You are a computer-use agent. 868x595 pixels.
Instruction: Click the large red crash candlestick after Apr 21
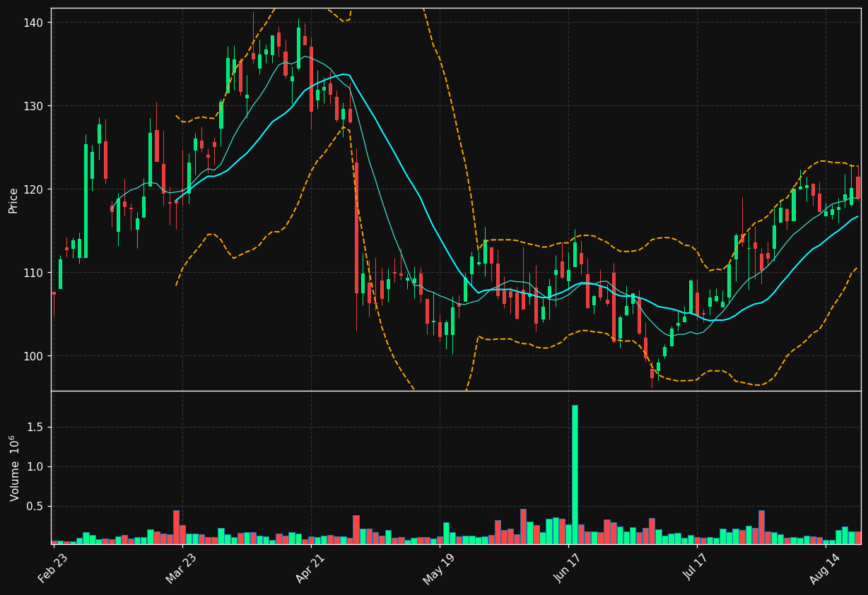click(356, 228)
